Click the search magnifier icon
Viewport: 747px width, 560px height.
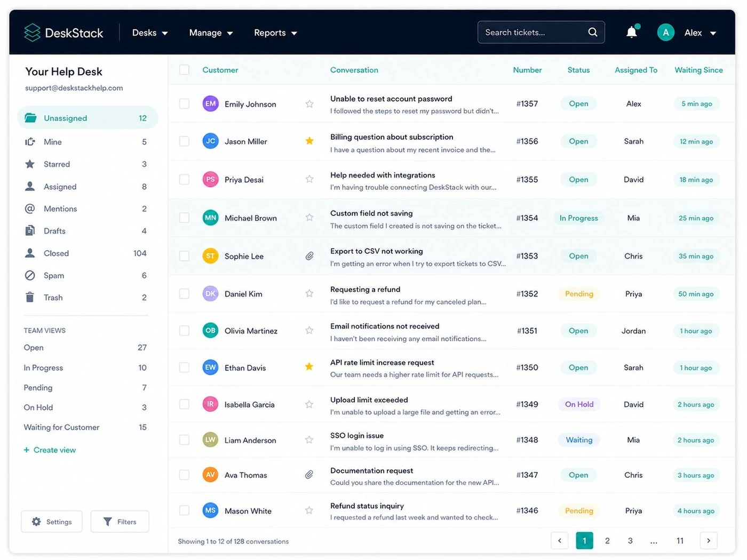(593, 32)
